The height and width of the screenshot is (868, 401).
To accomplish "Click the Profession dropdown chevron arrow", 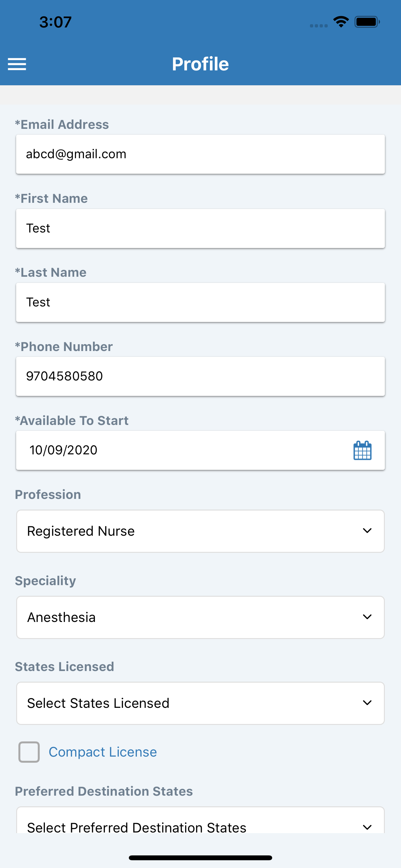I will point(367,531).
